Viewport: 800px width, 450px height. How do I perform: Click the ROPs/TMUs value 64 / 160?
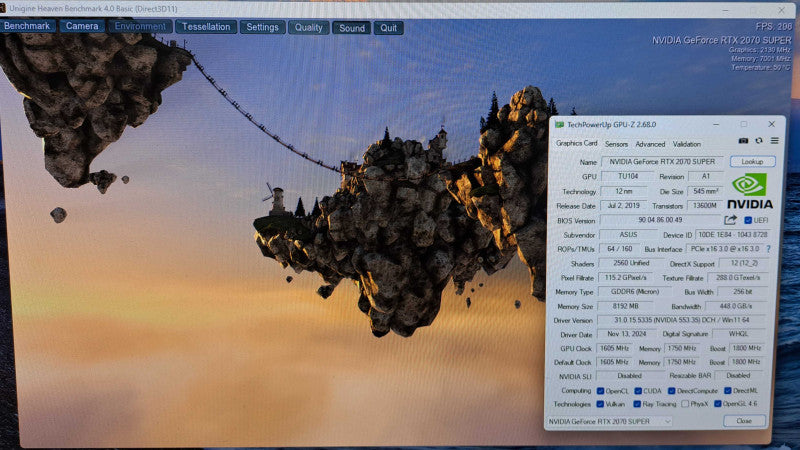619,249
